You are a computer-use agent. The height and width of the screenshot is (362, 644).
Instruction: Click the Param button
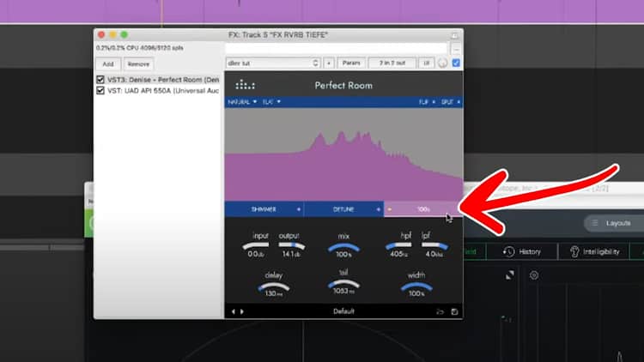tap(351, 63)
